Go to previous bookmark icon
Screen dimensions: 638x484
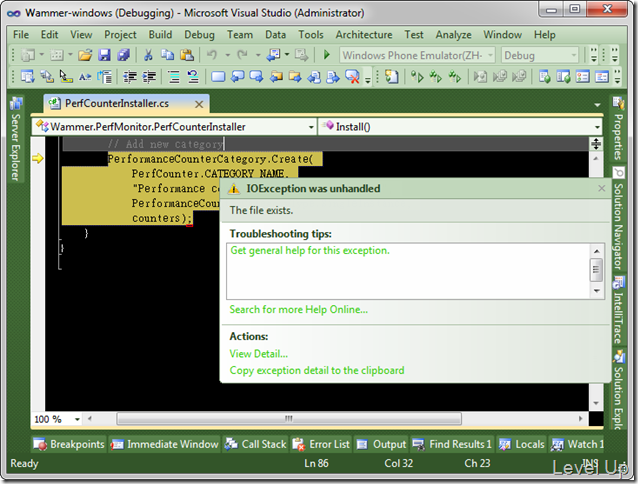pyautogui.click(x=237, y=76)
